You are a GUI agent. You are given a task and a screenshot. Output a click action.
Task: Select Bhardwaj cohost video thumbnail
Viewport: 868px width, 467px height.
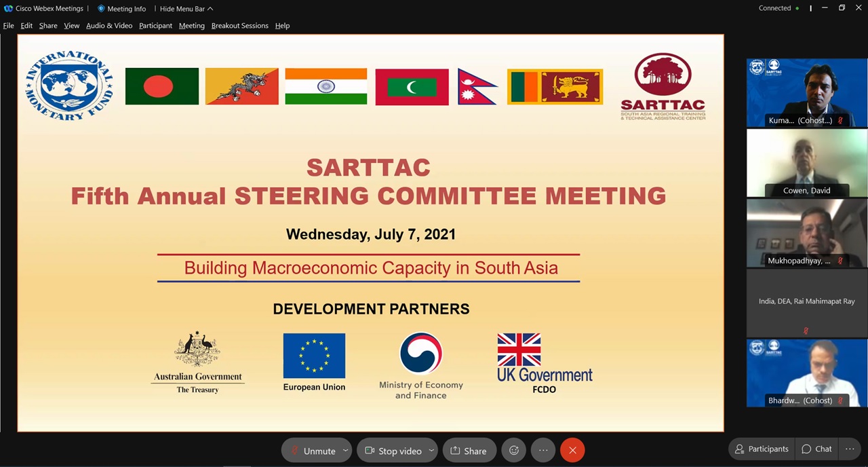tap(807, 373)
